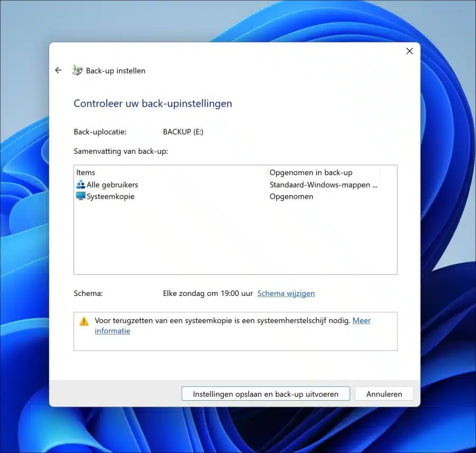Close the Back-up instellen dialog
This screenshot has height=453, width=476.
click(x=409, y=51)
